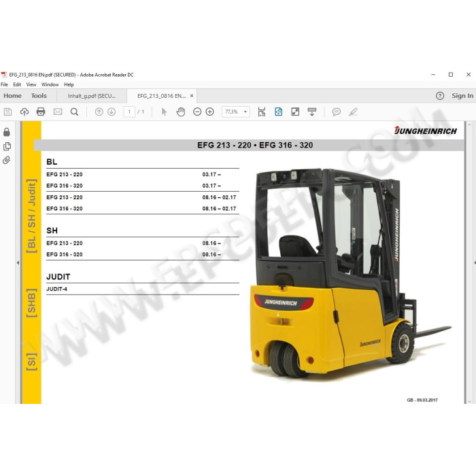Viewport: 476px width, 476px height.
Task: Open SH EFG 213 - 220 08.16 entry
Action: [143, 243]
